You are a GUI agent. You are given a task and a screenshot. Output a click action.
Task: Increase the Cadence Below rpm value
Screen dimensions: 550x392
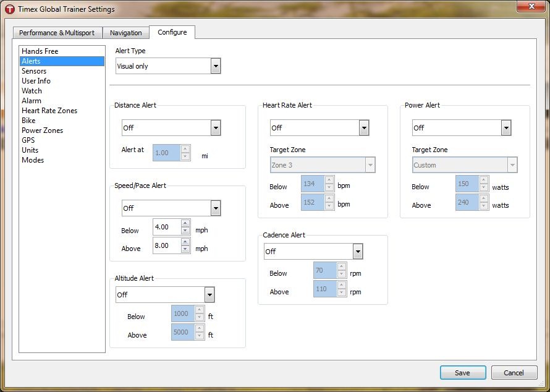(342, 266)
